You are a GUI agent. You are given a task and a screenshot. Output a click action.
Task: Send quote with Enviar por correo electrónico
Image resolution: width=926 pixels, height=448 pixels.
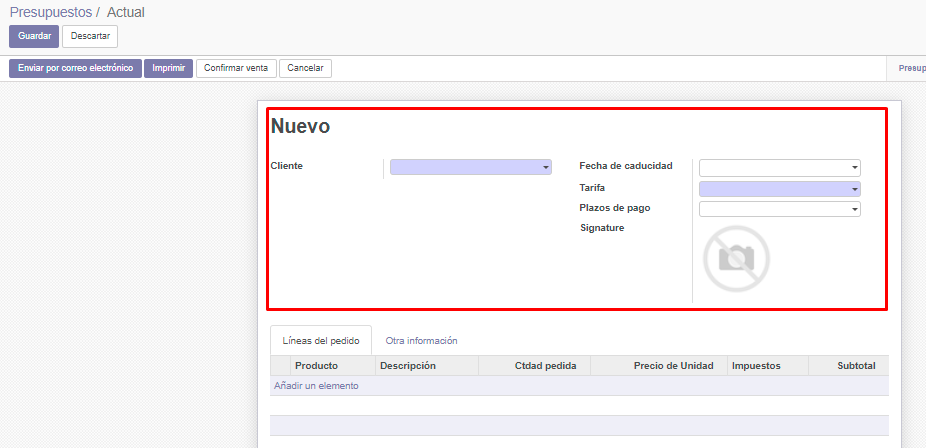point(75,68)
